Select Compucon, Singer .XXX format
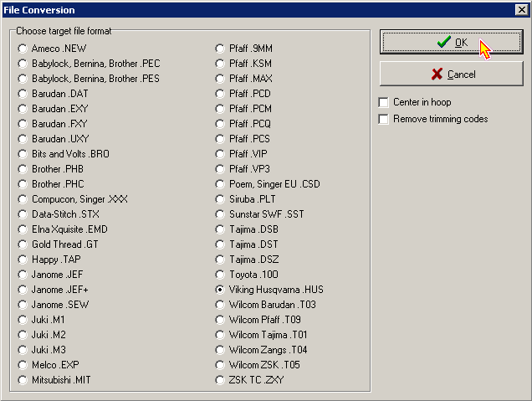 [x=23, y=199]
